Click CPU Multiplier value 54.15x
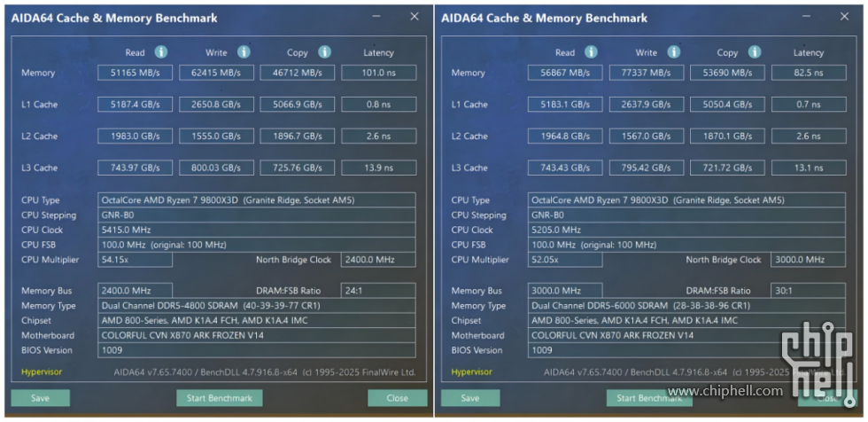Viewport: 868px width, 422px height. click(135, 260)
